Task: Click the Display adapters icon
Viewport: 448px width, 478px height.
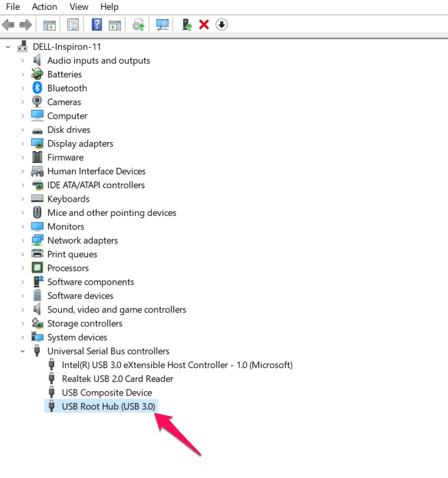Action: [x=37, y=143]
